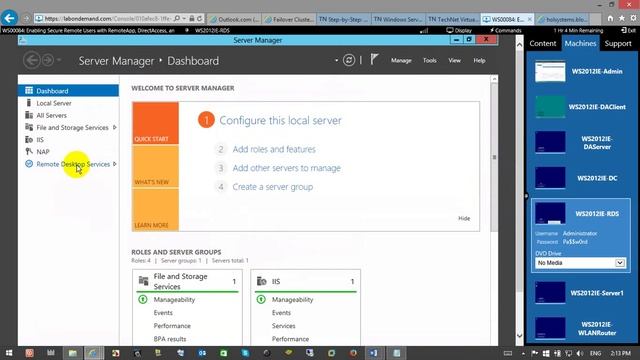Switch to the Content tab
The width and height of the screenshot is (640, 360).
(542, 44)
